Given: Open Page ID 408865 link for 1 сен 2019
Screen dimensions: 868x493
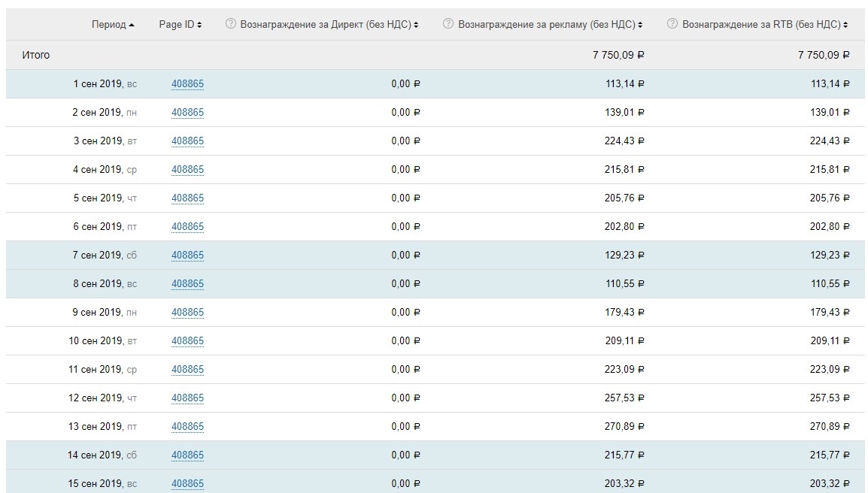Looking at the screenshot, I should tap(187, 84).
